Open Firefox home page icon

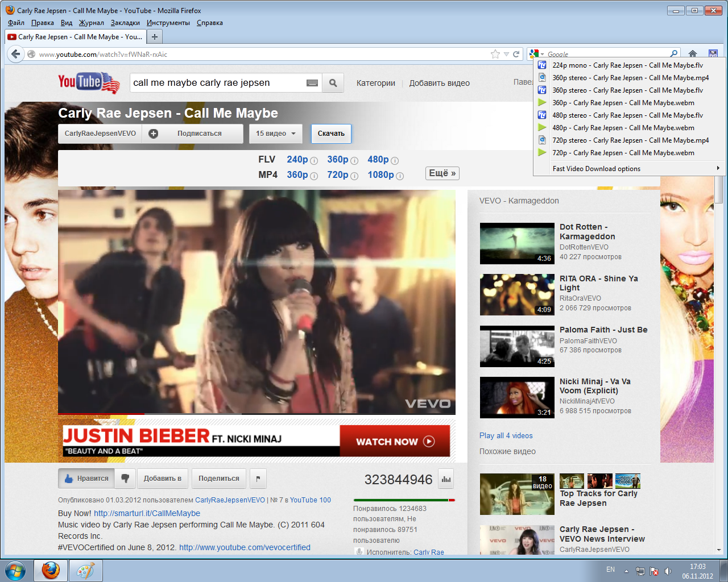coord(692,54)
